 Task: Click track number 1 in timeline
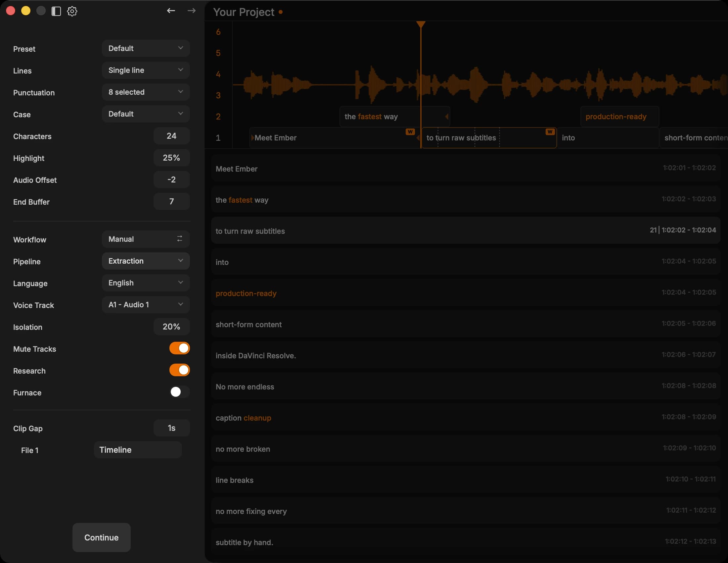tap(218, 138)
